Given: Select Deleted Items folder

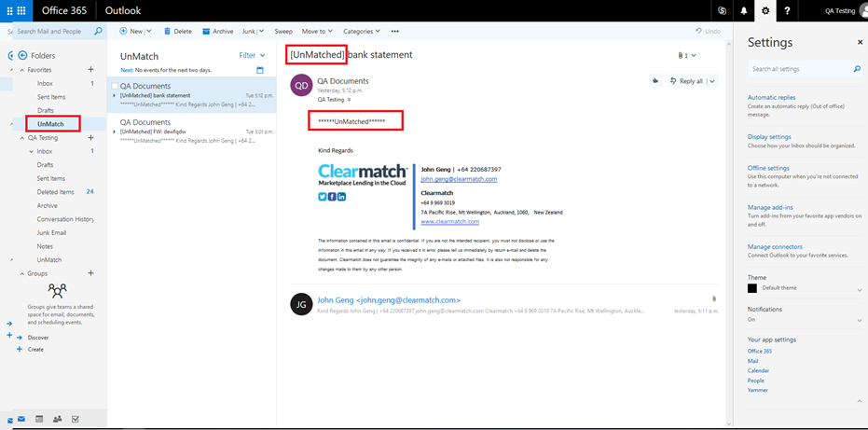Looking at the screenshot, I should [55, 192].
